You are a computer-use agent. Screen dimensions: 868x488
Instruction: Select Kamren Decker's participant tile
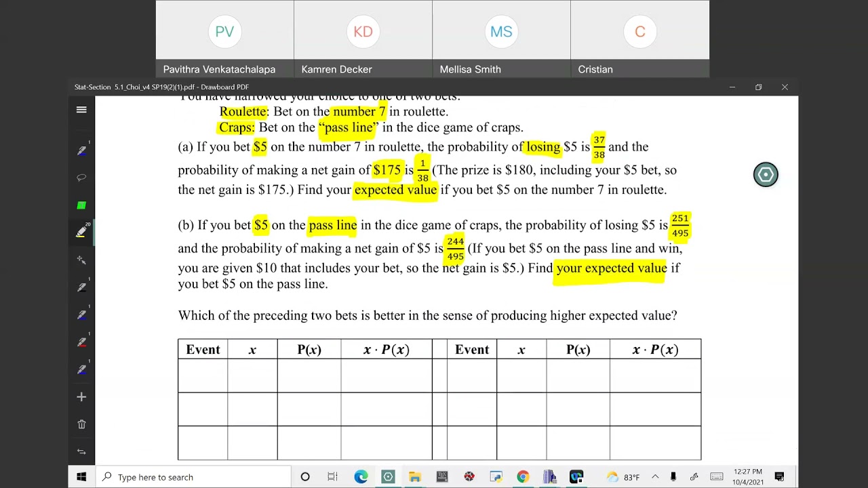pos(363,39)
